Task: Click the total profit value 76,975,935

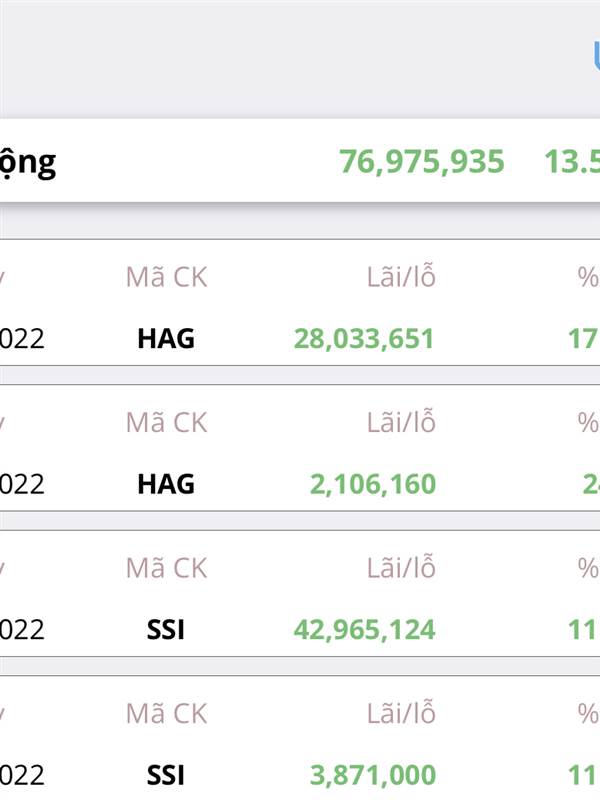Action: click(x=422, y=162)
